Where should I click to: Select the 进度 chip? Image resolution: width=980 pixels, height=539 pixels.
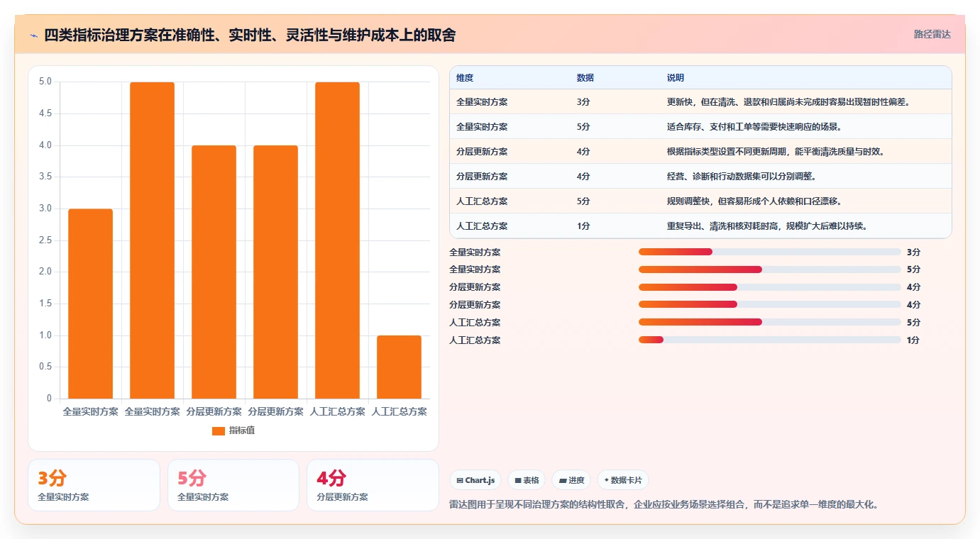[x=571, y=480]
